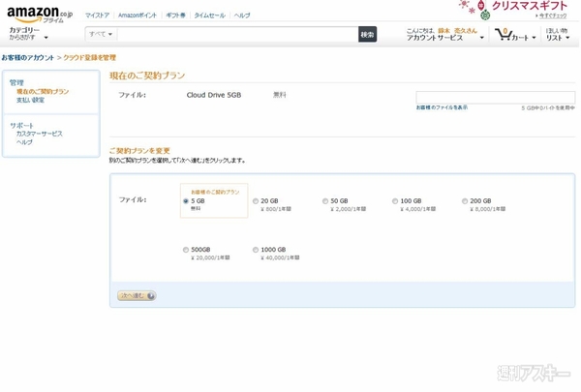Open ヘルプ under サポート in sidebar
The width and height of the screenshot is (581, 392).
[24, 142]
